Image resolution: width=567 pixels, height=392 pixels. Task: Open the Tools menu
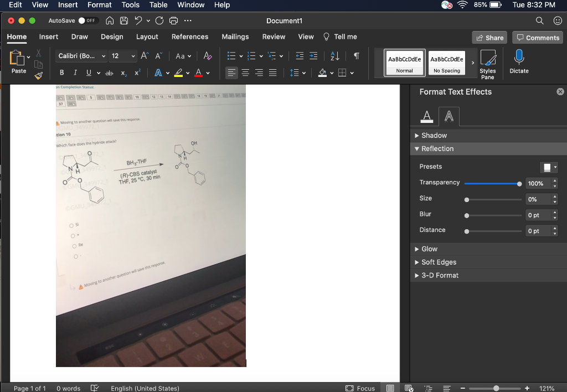(x=130, y=5)
